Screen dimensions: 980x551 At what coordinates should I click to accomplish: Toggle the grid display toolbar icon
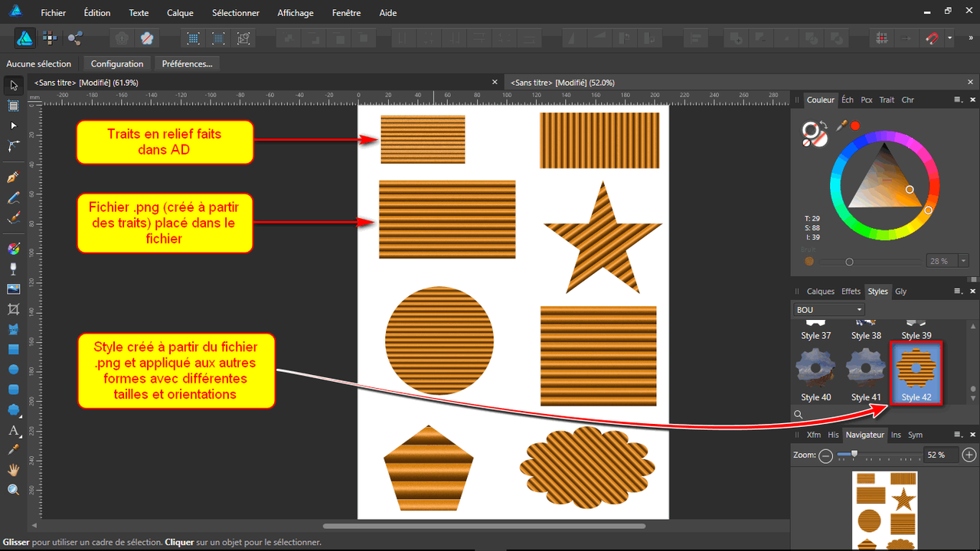pyautogui.click(x=882, y=37)
